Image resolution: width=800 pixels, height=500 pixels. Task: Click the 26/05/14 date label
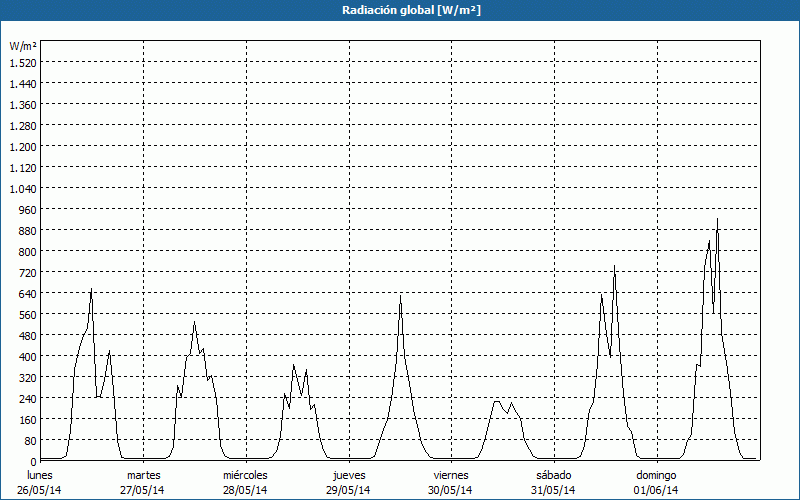41,490
